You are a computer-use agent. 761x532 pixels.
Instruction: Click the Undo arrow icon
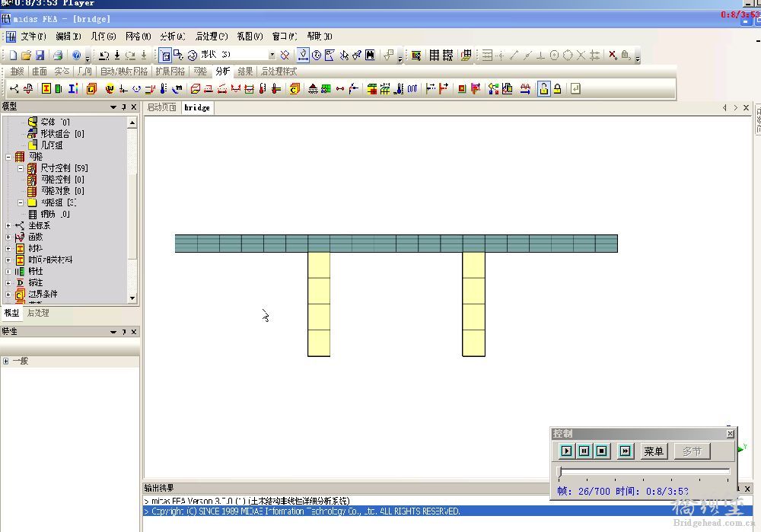[103, 56]
